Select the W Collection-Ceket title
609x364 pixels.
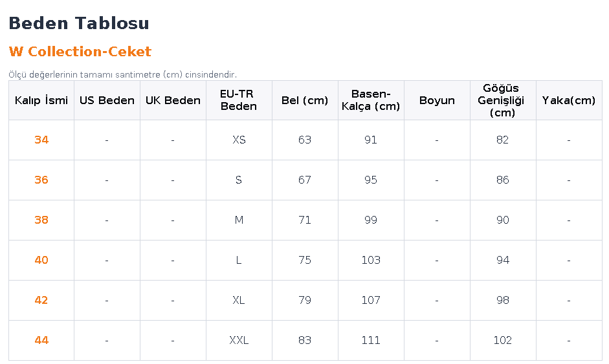pos(80,52)
